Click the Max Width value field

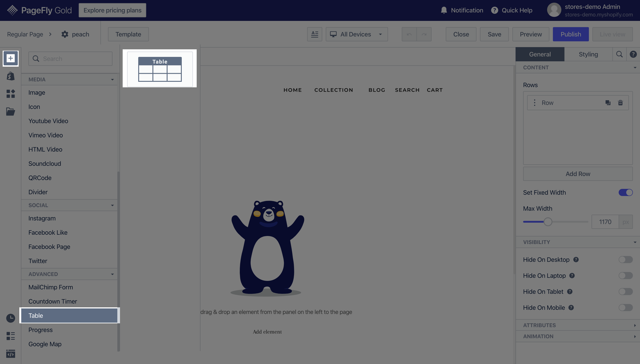[605, 222]
